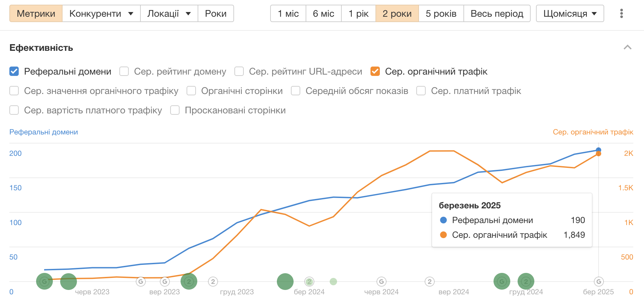
Task: Open the Локації dropdown
Action: click(169, 13)
